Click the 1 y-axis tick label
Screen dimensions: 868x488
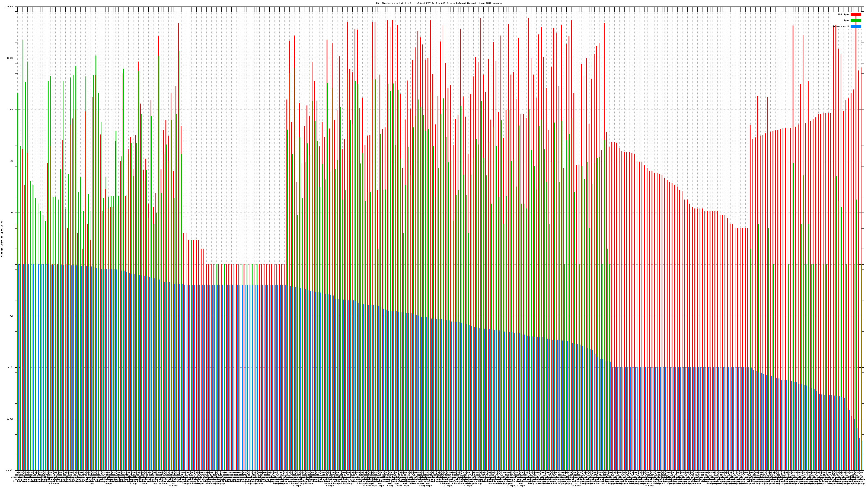(13, 264)
